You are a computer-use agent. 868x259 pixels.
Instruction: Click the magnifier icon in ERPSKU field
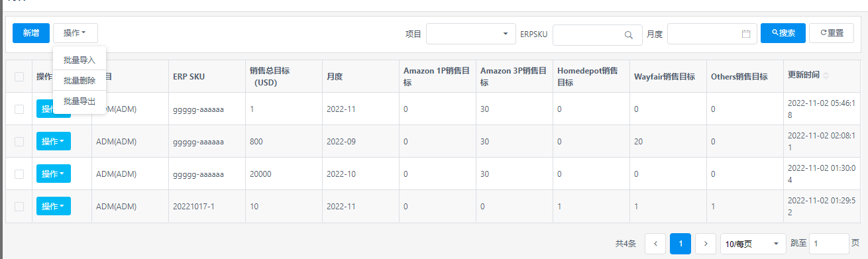coord(629,34)
